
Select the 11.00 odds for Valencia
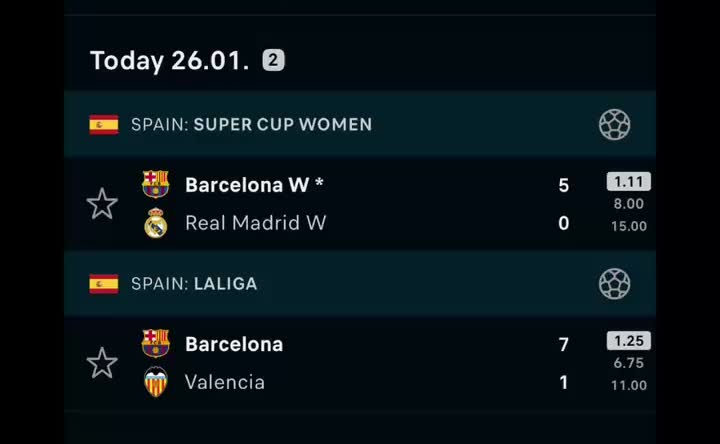628,385
